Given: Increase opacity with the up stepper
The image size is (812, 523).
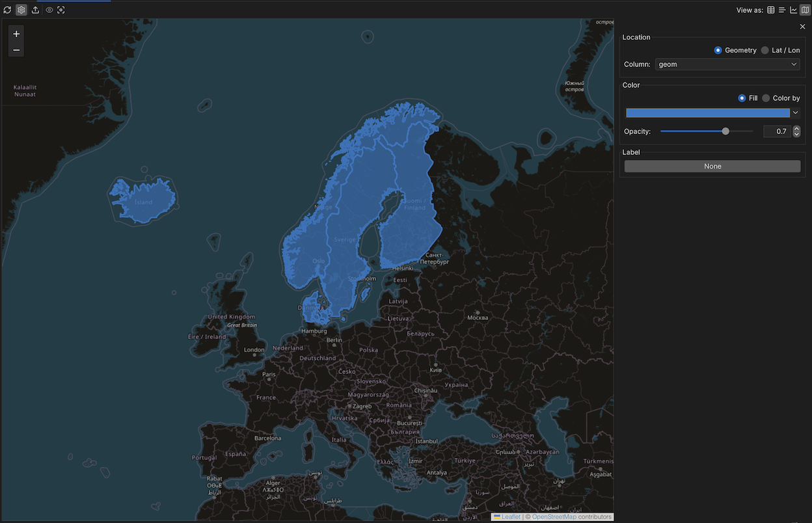Looking at the screenshot, I should point(796,129).
